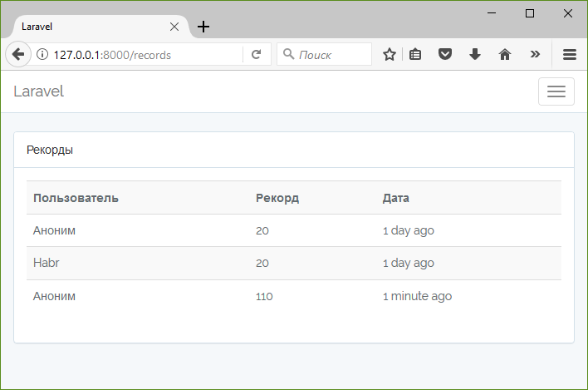Click the Laravel brand link

(39, 91)
